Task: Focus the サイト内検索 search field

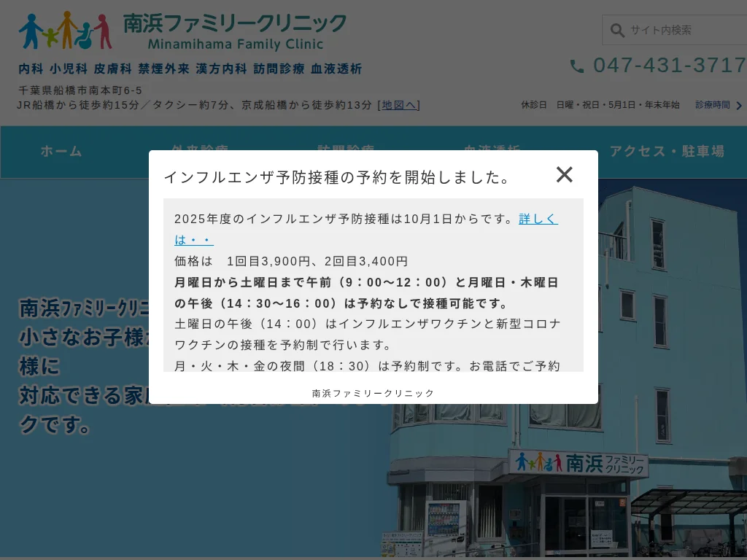Action: click(675, 30)
